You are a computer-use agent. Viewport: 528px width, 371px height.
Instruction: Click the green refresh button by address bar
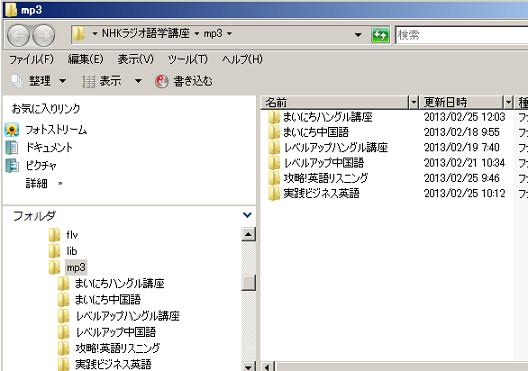(x=380, y=35)
